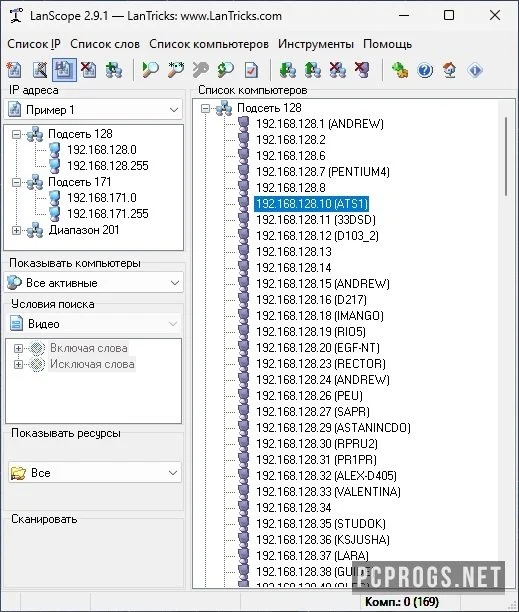Viewport: 519px width, 612px height.
Task: Click the home page house icon
Action: coord(450,70)
